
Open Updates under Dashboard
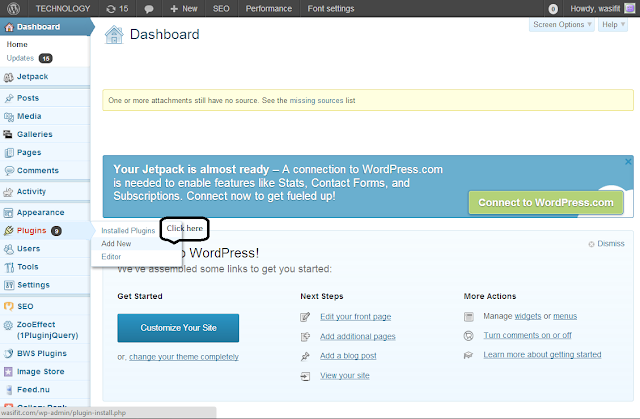[20, 58]
